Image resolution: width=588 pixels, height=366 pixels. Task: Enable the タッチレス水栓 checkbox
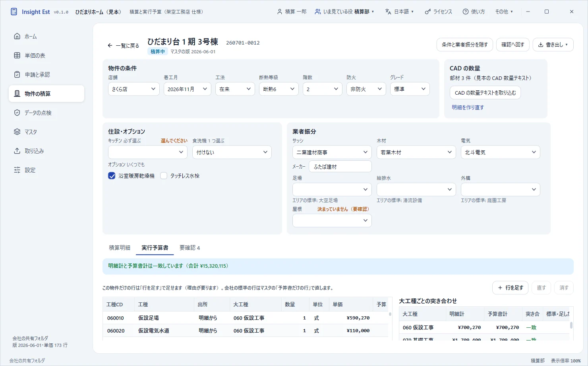click(x=164, y=176)
